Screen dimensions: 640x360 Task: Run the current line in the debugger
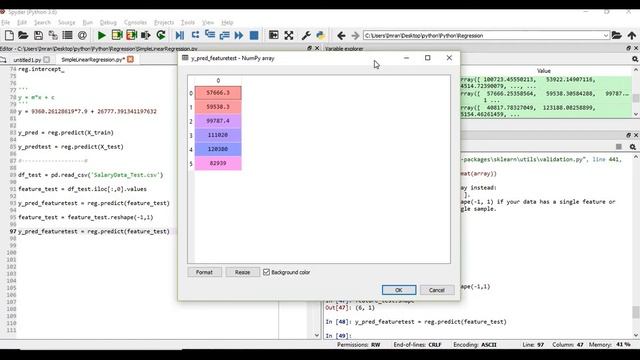(195, 36)
